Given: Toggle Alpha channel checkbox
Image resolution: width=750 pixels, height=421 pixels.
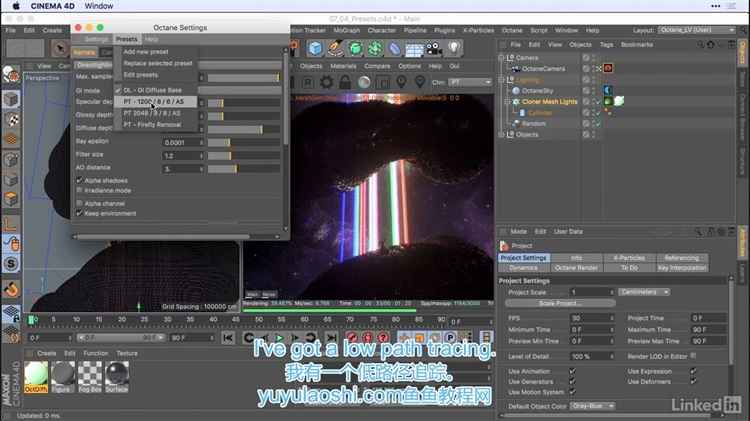Looking at the screenshot, I should pos(79,203).
